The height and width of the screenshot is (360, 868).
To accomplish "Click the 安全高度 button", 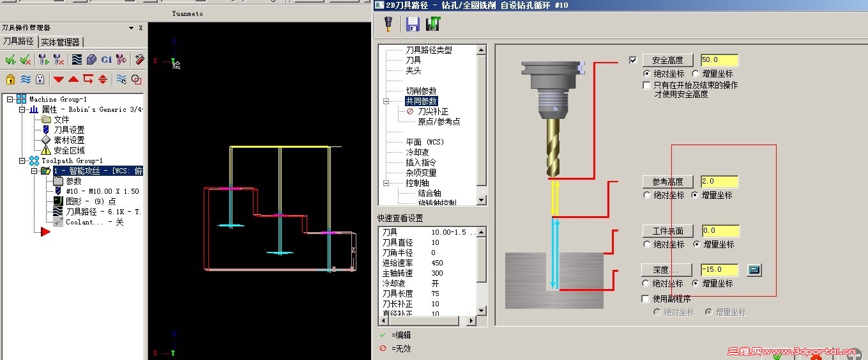I will point(667,60).
